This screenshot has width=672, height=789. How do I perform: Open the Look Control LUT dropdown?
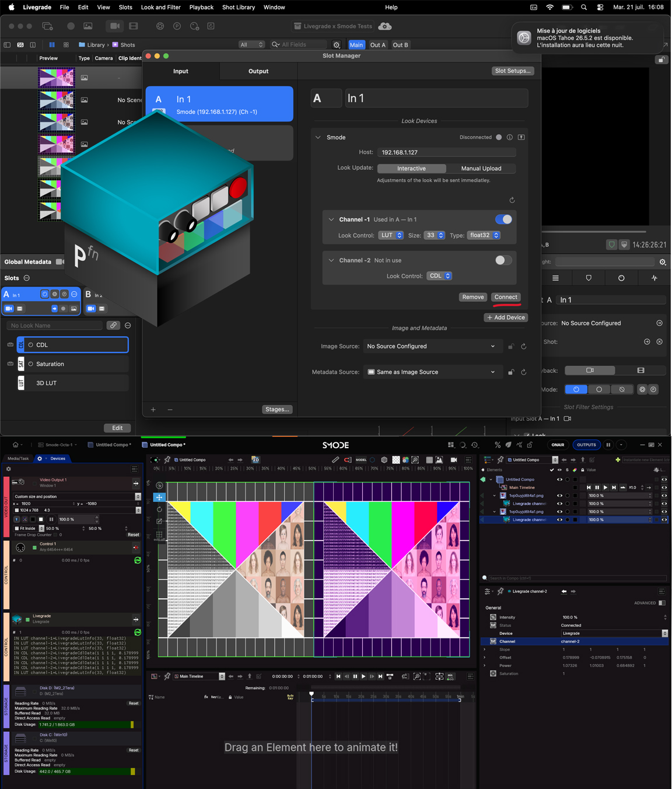click(391, 235)
